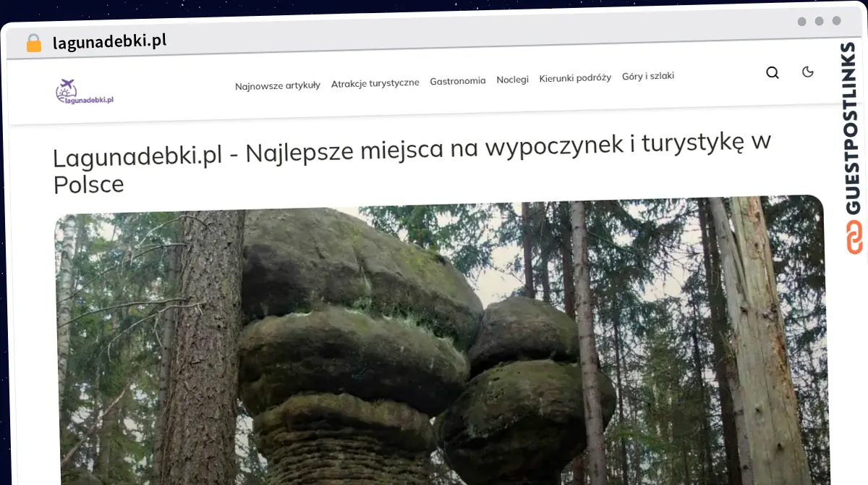Click the lagunadebki.pl address bar text
Screen dimensions: 868x485
[110, 41]
